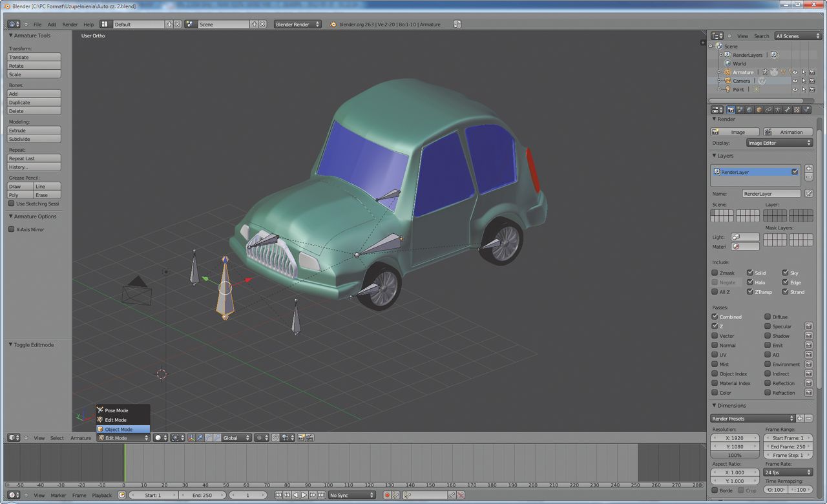
Task: Open the Blender Render engine dropdown
Action: 298,24
